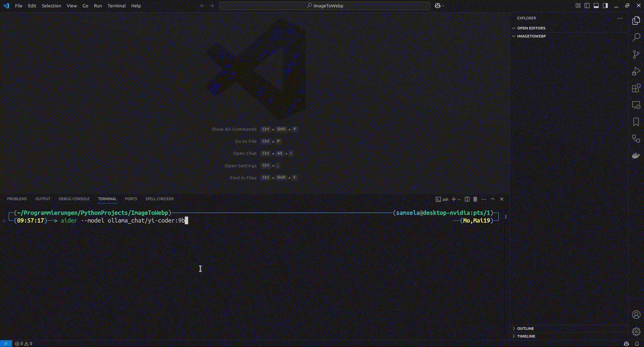Open the Edit menu

[32, 6]
